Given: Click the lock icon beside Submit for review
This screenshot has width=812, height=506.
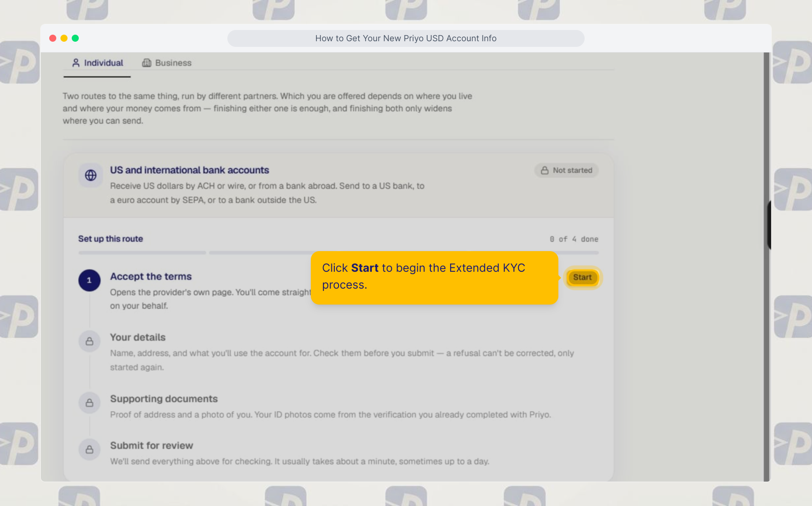Looking at the screenshot, I should pos(89,449).
